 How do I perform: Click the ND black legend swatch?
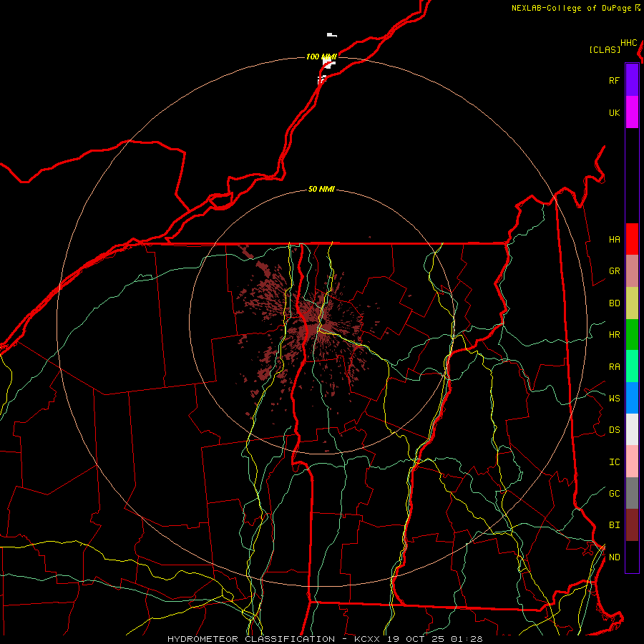tap(632, 557)
